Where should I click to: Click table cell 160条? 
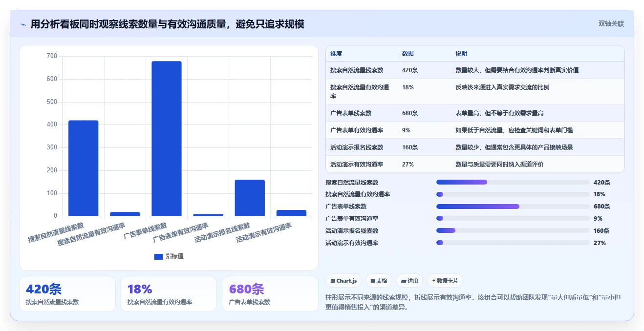[x=410, y=147]
